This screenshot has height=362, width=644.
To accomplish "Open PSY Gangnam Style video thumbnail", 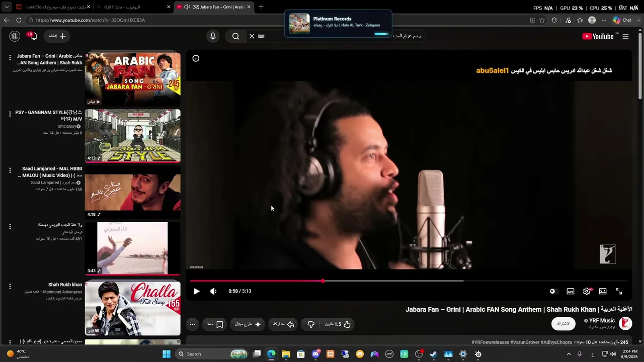I will coord(132,135).
